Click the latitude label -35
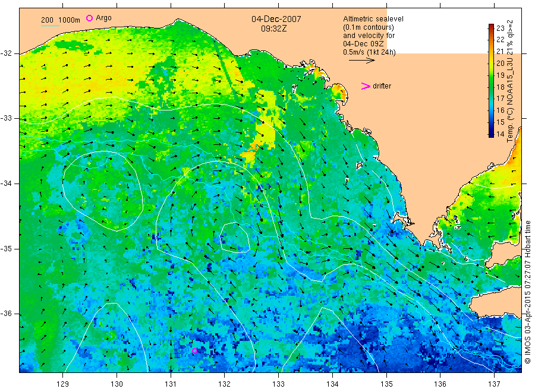Screen dimensions: 535x392 click(6, 249)
